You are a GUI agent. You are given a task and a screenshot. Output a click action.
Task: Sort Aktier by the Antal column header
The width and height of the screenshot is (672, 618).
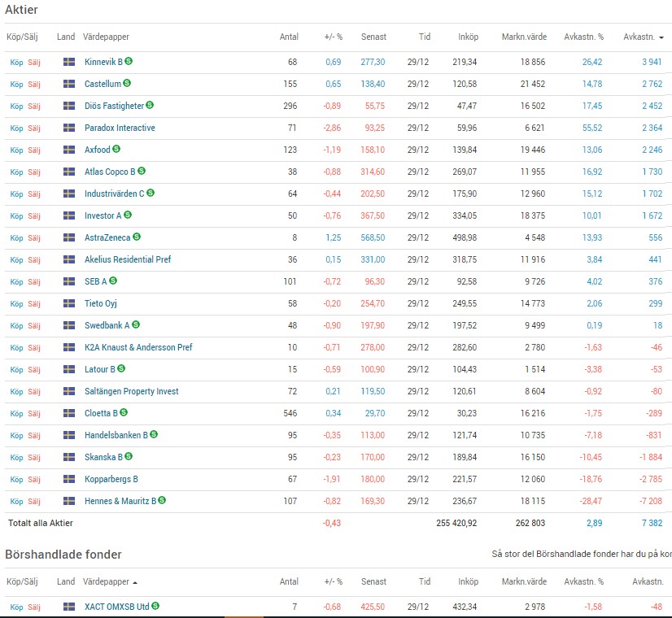(x=289, y=37)
